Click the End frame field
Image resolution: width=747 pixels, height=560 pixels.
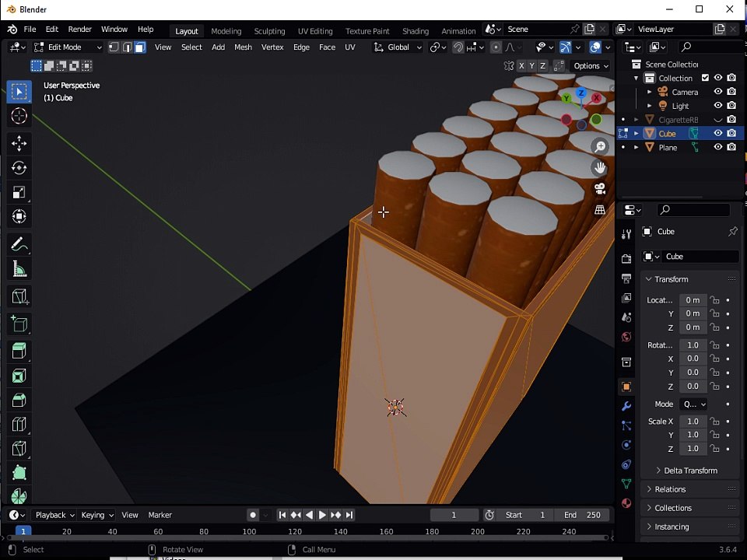pos(582,515)
